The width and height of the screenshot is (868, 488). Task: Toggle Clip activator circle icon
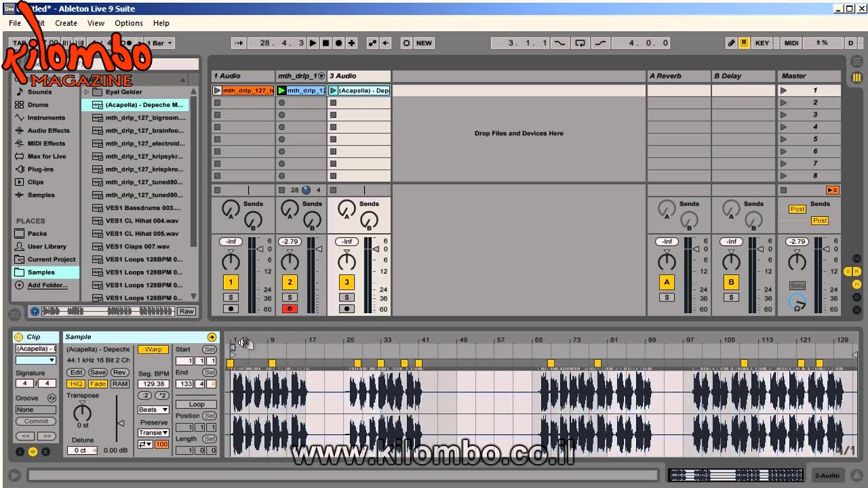(x=18, y=337)
